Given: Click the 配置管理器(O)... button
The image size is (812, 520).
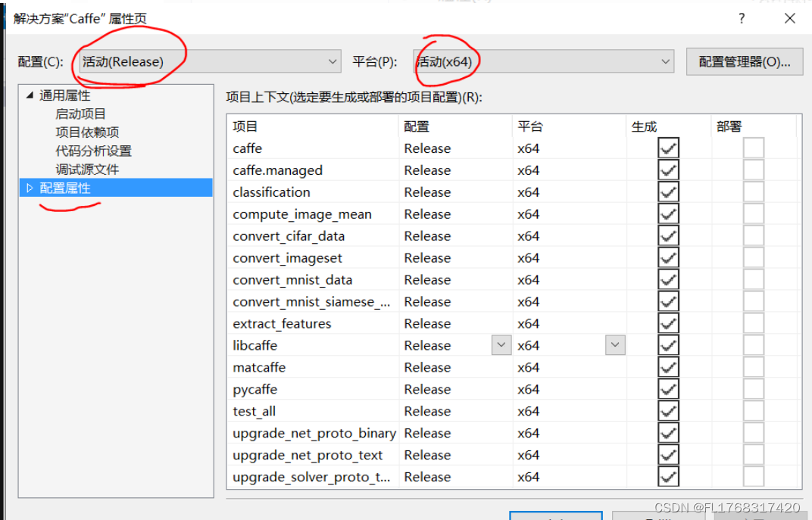Looking at the screenshot, I should (x=744, y=61).
